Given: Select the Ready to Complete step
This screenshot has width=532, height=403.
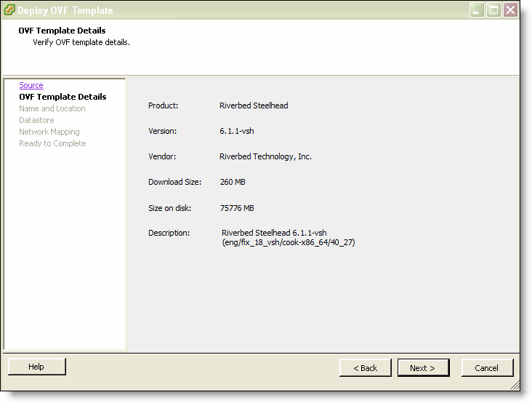Looking at the screenshot, I should [x=52, y=143].
